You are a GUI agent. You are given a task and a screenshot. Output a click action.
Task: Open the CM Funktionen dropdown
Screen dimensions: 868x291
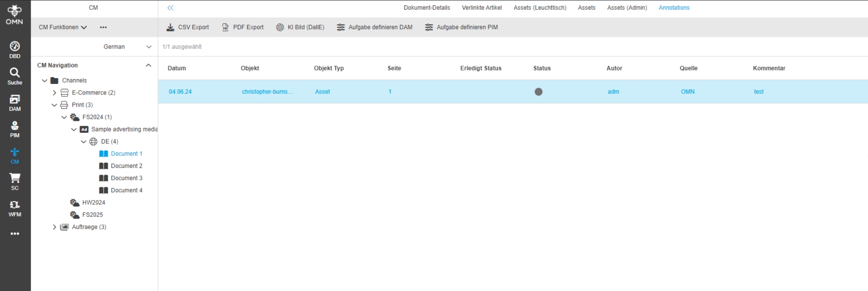click(63, 27)
